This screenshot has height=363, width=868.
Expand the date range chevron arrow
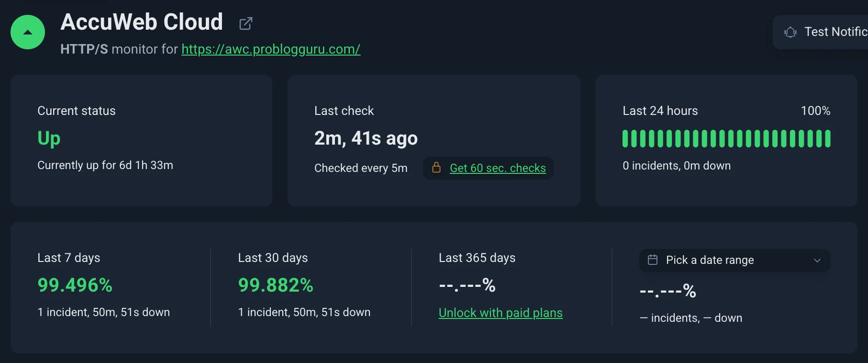pyautogui.click(x=817, y=260)
